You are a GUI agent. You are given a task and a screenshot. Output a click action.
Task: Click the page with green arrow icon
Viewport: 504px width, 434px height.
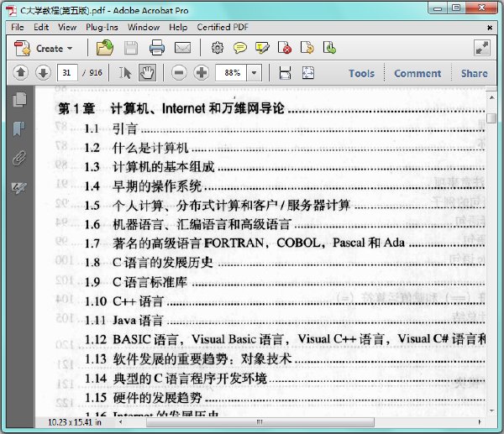click(x=329, y=48)
